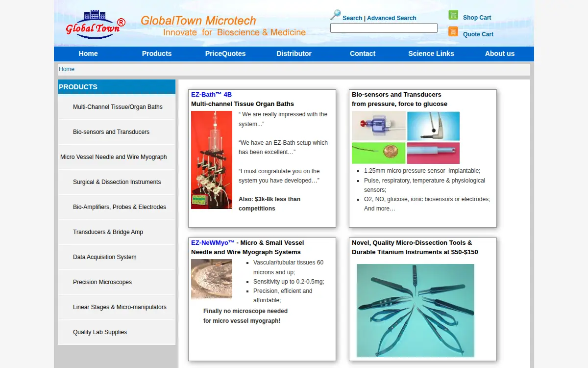Screen dimensions: 588x368
Task: Click "Sensitivity up to 0.2-0.5mg" bullet
Action: 289,282
